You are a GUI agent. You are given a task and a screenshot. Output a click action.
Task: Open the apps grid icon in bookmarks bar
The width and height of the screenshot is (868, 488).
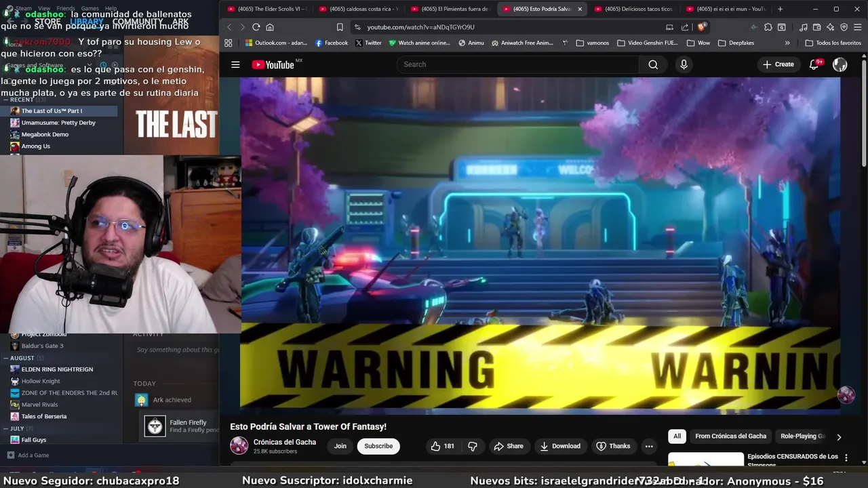[x=228, y=43]
